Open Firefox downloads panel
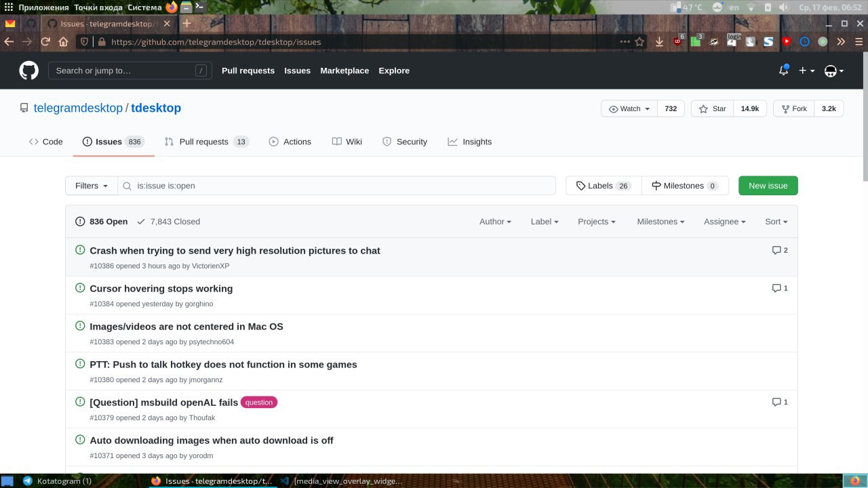This screenshot has height=488, width=868. [x=659, y=41]
